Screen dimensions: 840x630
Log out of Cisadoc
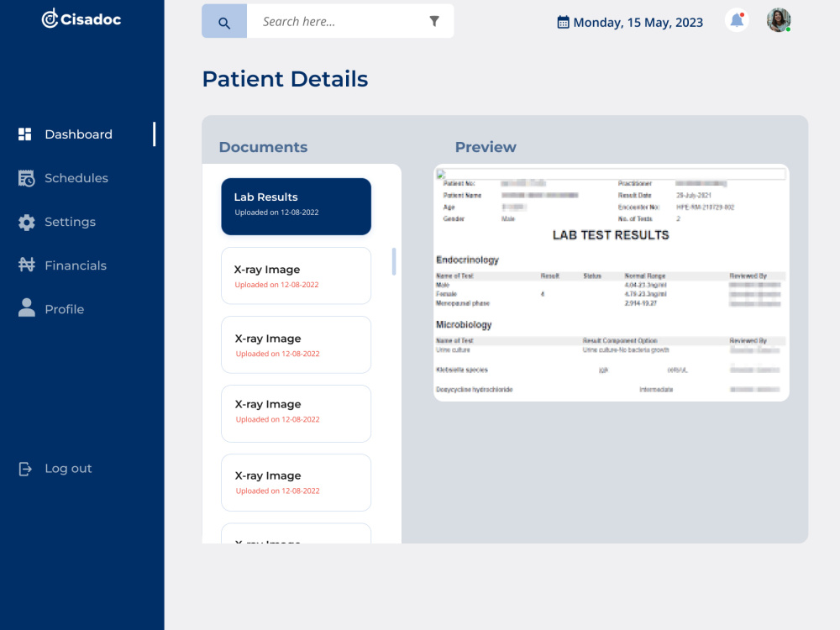pyautogui.click(x=68, y=469)
